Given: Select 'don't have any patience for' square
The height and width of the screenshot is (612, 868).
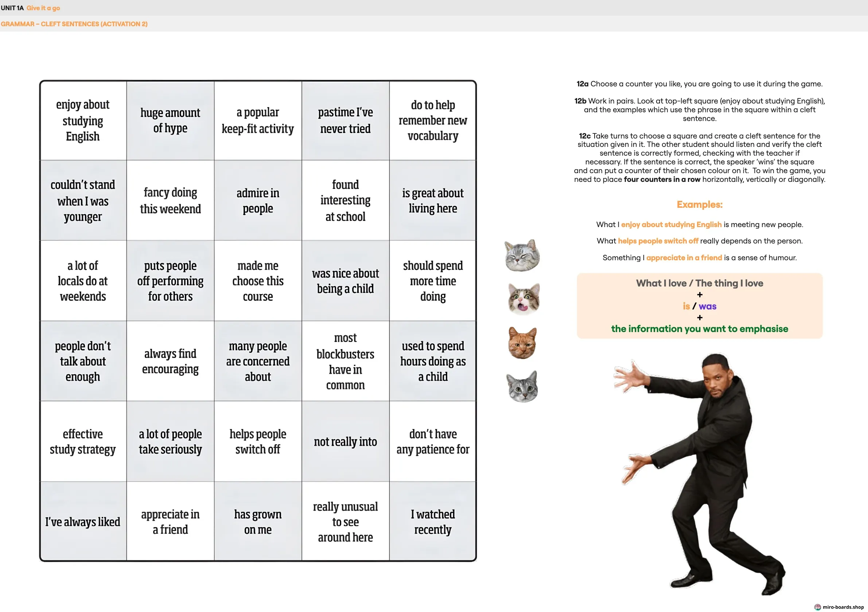Looking at the screenshot, I should pos(432,441).
